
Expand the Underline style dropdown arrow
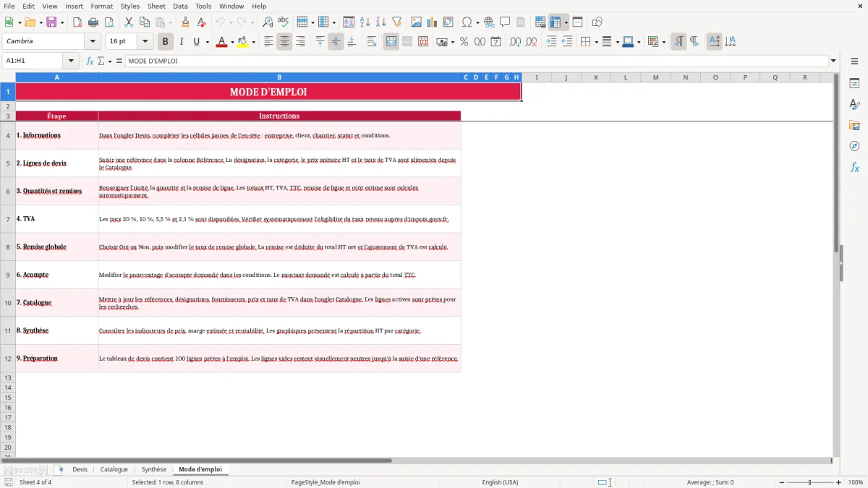[x=208, y=42]
